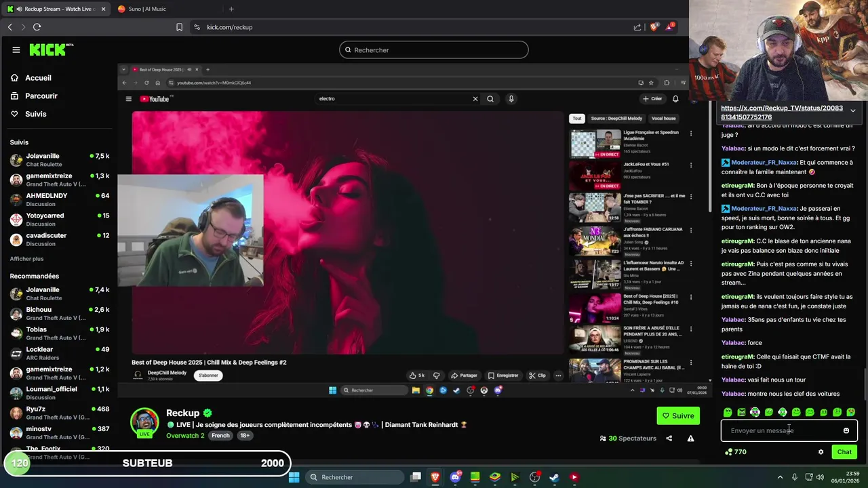The image size is (868, 488).
Task: Open Steam from the Windows taskbar
Action: (x=554, y=477)
